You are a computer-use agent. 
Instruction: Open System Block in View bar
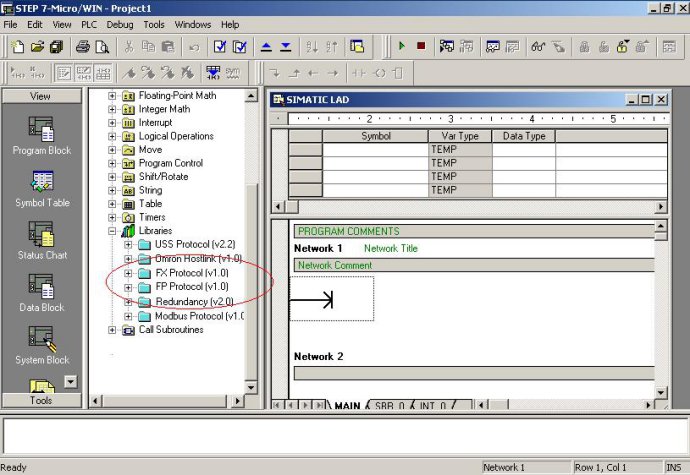pos(42,345)
